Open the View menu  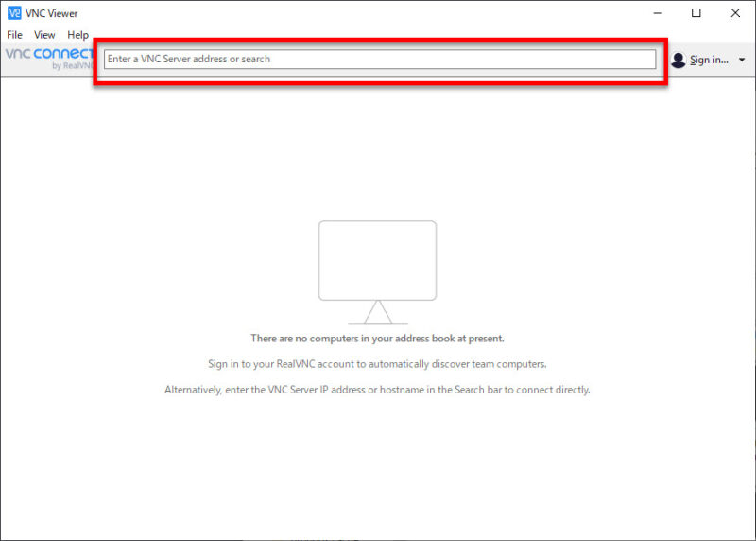44,35
